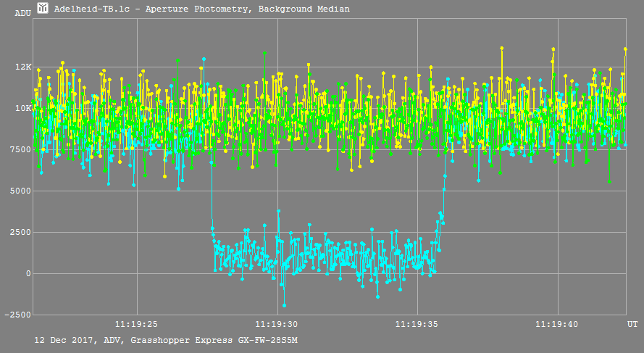644x353 pixels.
Task: Click the 5000 tick label
Action: click(20, 191)
